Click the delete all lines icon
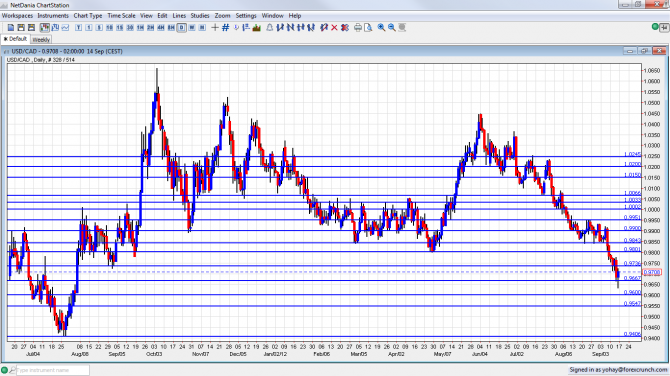The width and height of the screenshot is (670, 376). (345, 27)
